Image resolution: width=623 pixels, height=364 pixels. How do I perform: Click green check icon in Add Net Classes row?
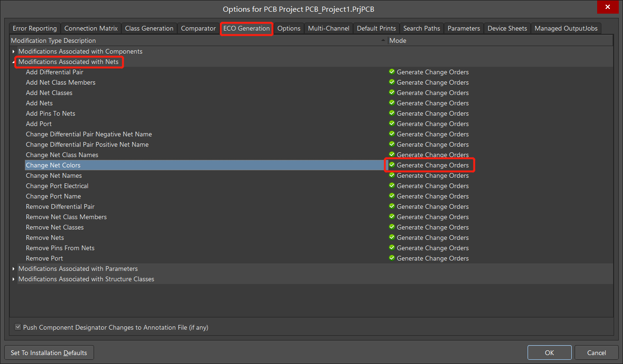tap(392, 93)
